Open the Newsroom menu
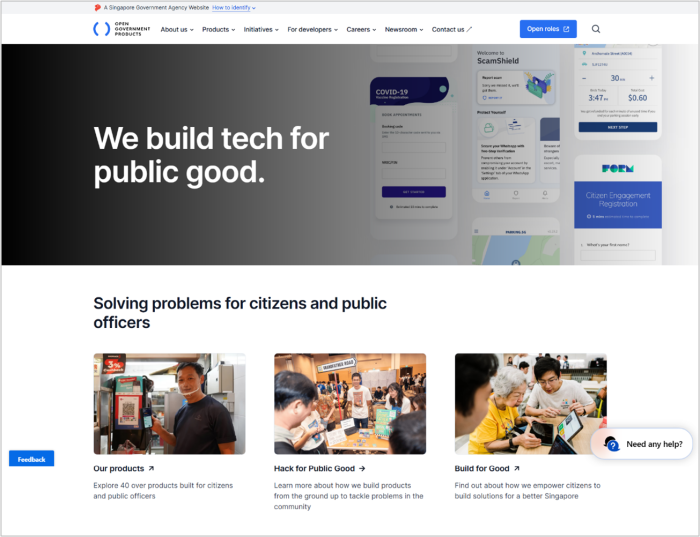Screen dimensions: 700x537 [404, 29]
